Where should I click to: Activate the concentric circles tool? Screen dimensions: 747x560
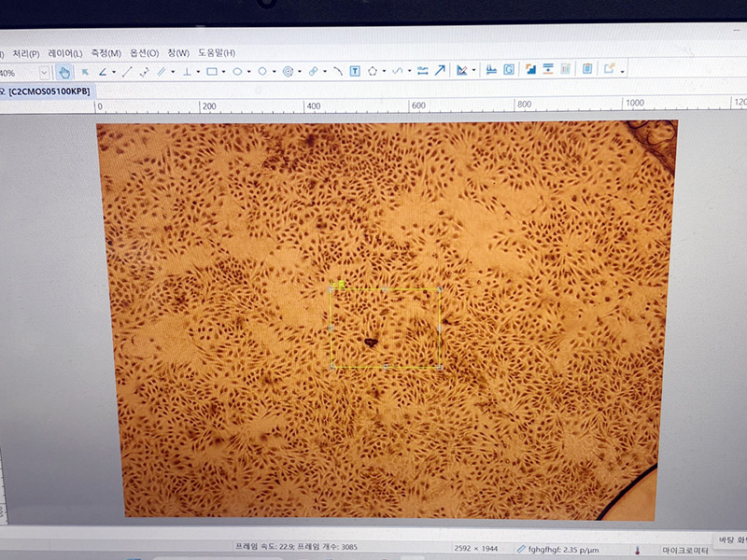288,72
